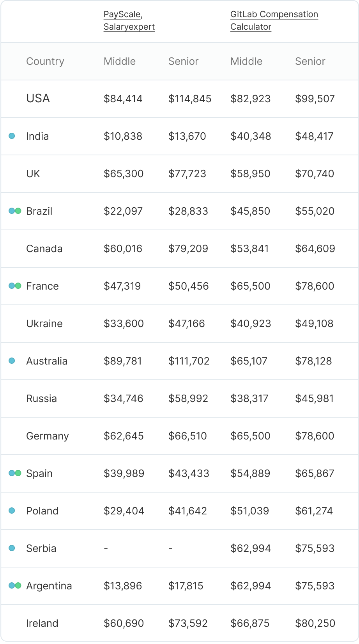Select the blue dot beside Spain

12,473
